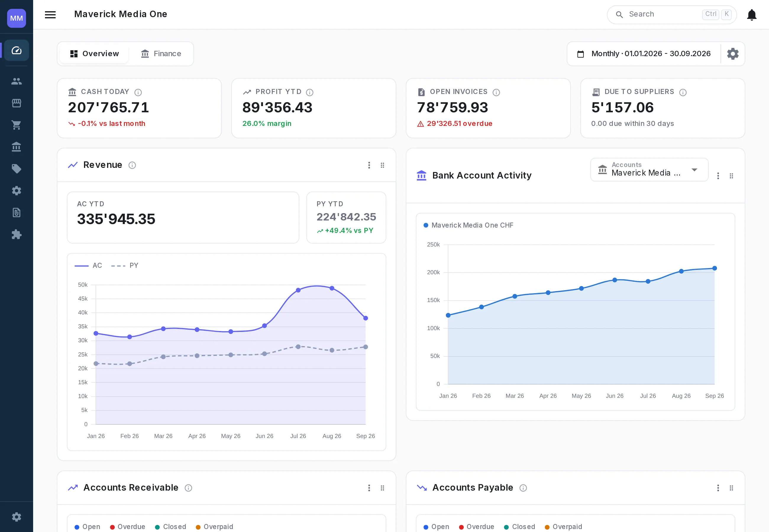769x532 pixels.
Task: Open the notifications bell
Action: pos(752,15)
